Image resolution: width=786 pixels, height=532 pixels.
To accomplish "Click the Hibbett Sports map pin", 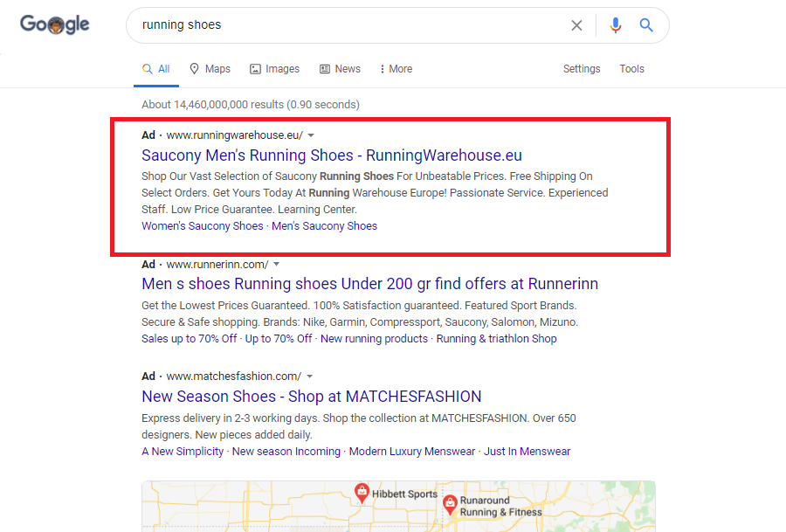I will pyautogui.click(x=362, y=493).
